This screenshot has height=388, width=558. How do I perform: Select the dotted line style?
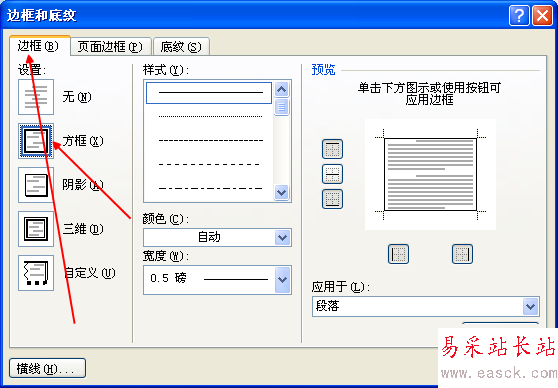pyautogui.click(x=210, y=116)
